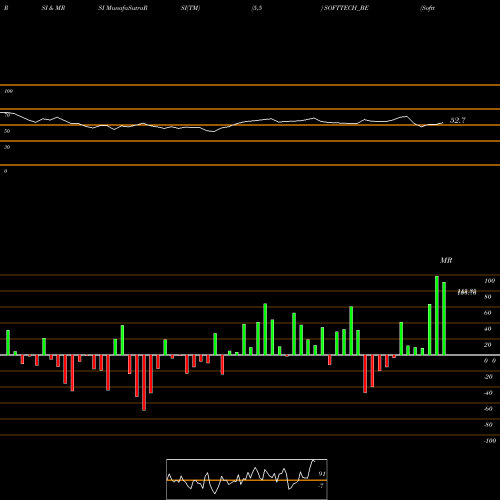Click the end of the RSI line
The height and width of the screenshot is (500, 500).
click(443, 123)
